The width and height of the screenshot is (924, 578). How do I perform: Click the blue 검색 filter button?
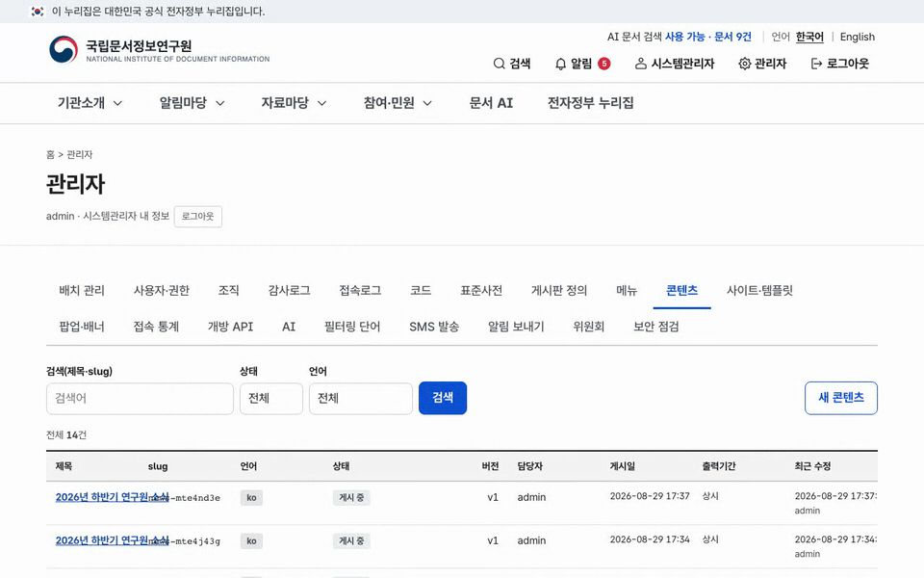pyautogui.click(x=443, y=398)
